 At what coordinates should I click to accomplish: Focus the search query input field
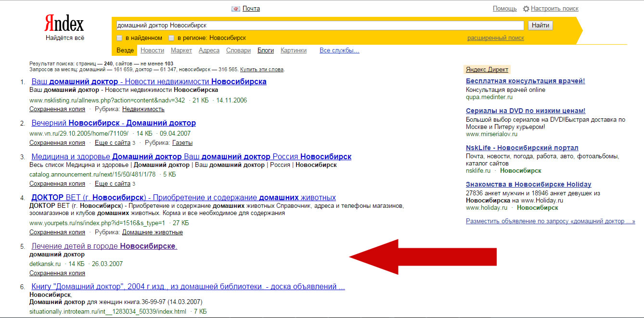[x=320, y=25]
